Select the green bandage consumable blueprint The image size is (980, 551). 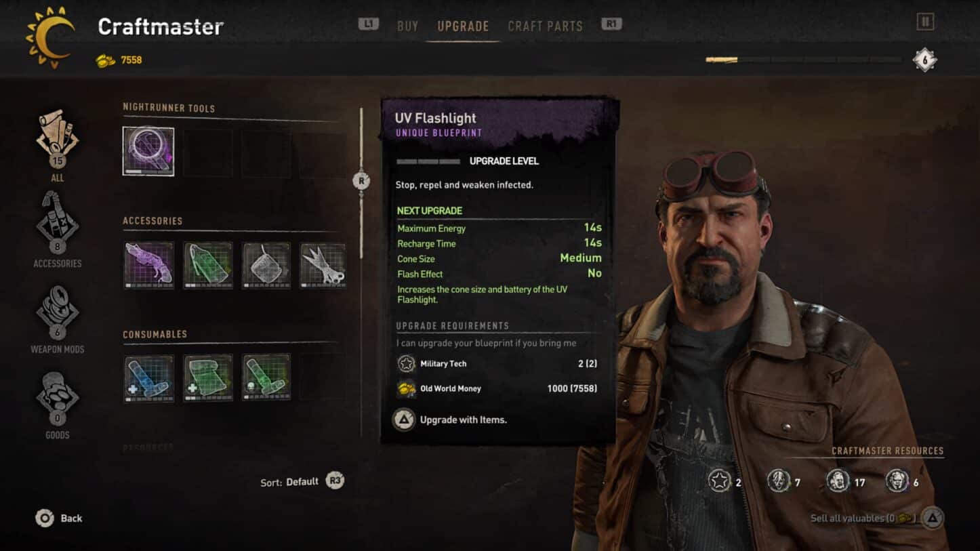pyautogui.click(x=207, y=378)
